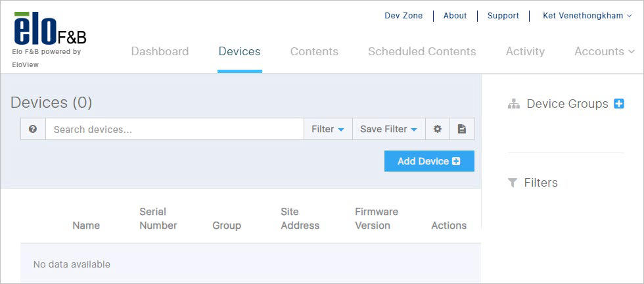Click the Filters funnel icon
The height and width of the screenshot is (284, 644).
pos(512,183)
